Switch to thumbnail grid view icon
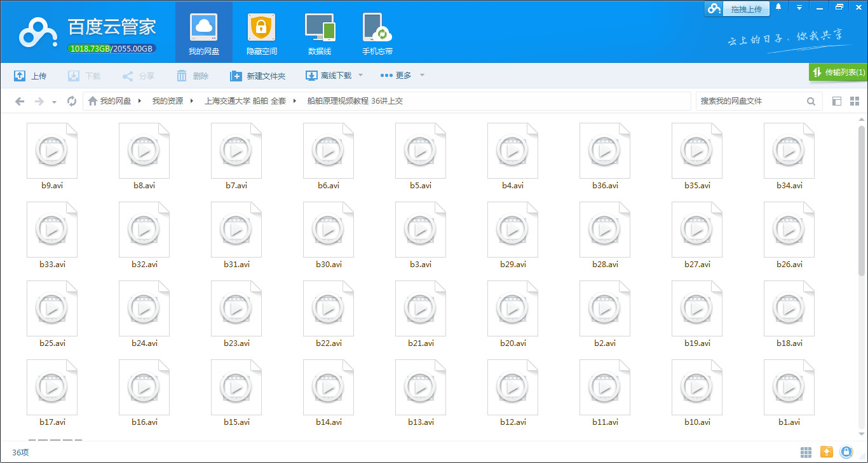Viewport: 868px width, 463px height. click(x=854, y=101)
